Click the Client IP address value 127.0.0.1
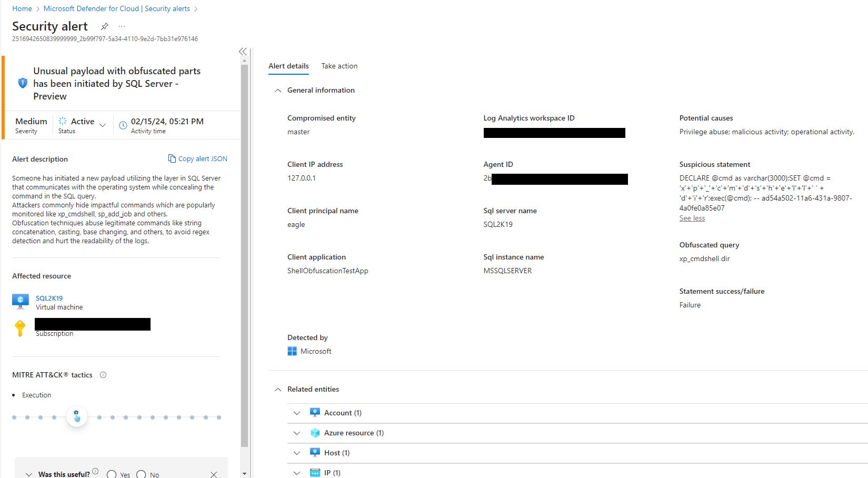This screenshot has height=478, width=868. pyautogui.click(x=302, y=178)
